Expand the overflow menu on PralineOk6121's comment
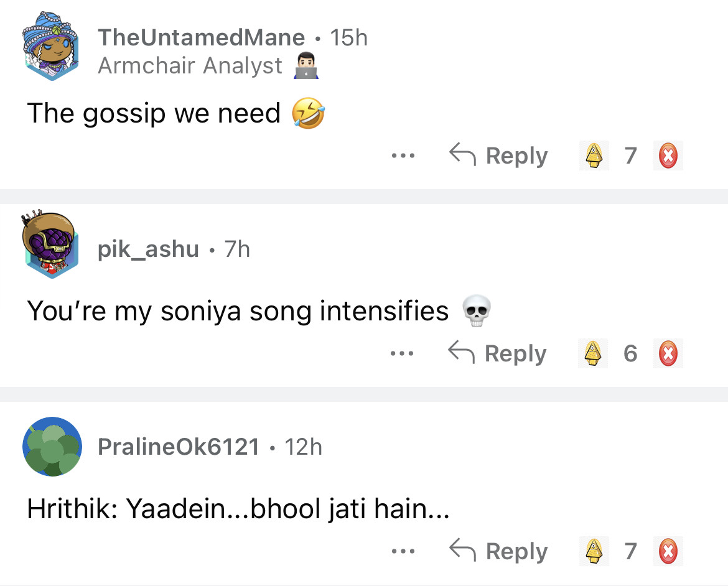 point(403,551)
